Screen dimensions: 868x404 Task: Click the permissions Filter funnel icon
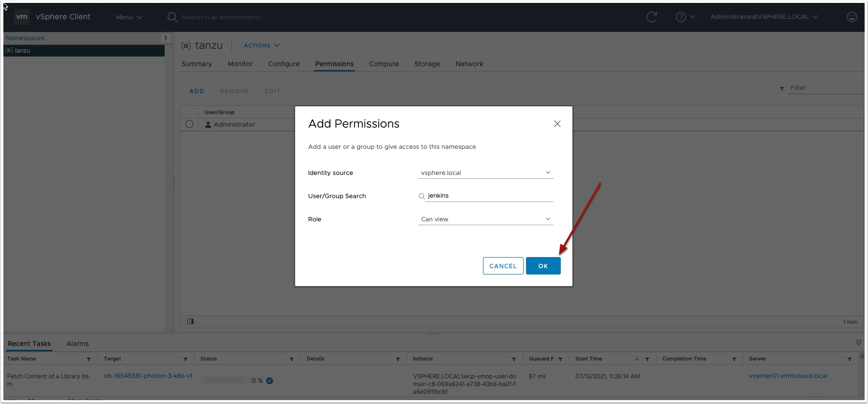point(782,89)
